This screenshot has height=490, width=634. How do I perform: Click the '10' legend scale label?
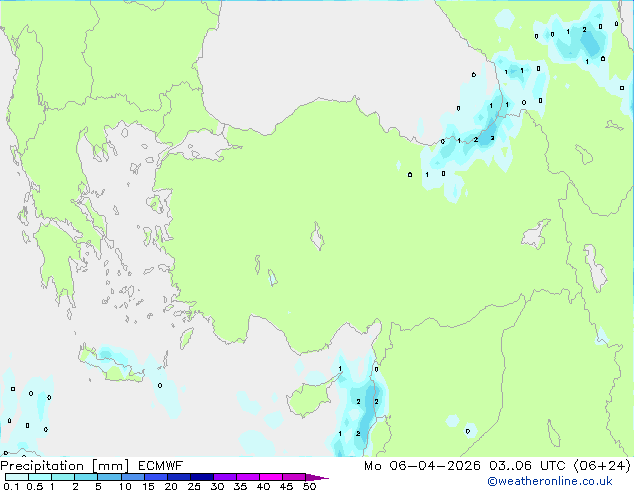point(125,486)
